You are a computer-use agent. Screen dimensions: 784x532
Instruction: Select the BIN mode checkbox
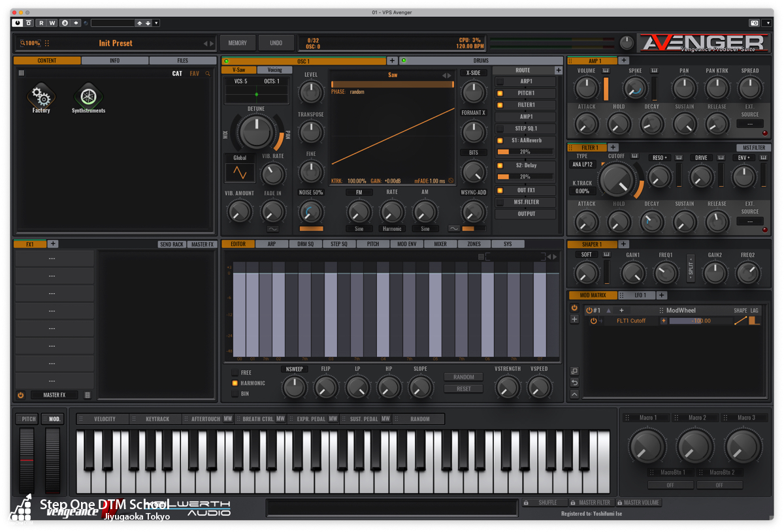pos(235,394)
